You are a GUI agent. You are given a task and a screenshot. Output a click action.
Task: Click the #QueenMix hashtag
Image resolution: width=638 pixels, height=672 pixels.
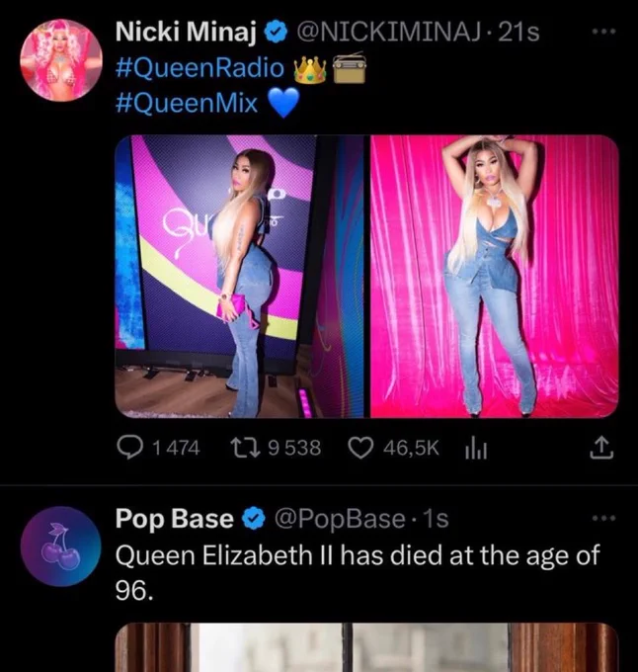point(187,104)
